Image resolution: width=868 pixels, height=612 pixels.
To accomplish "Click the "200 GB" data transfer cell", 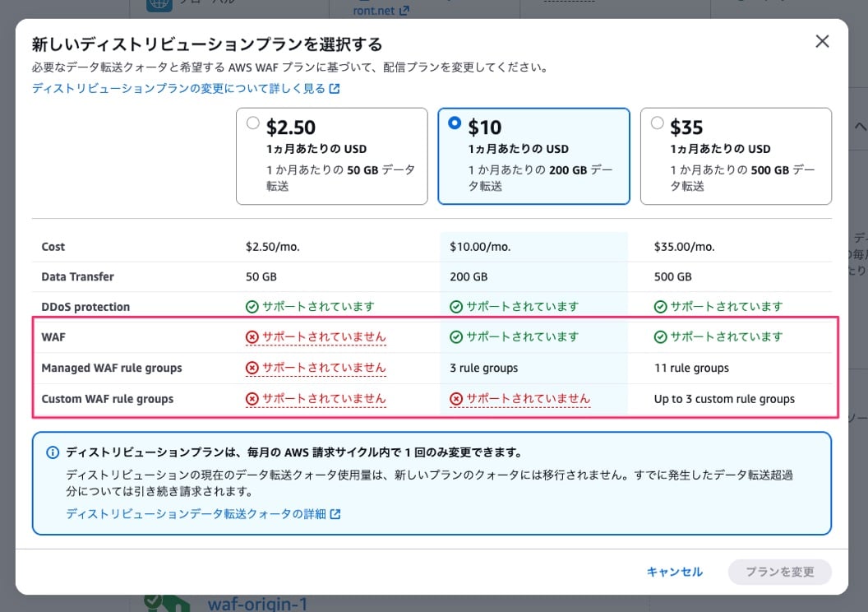I will (x=469, y=277).
